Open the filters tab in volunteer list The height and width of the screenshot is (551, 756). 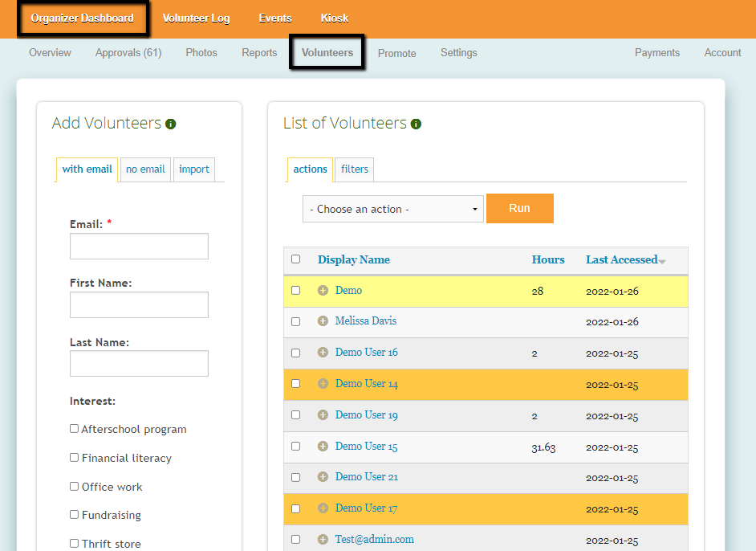354,169
